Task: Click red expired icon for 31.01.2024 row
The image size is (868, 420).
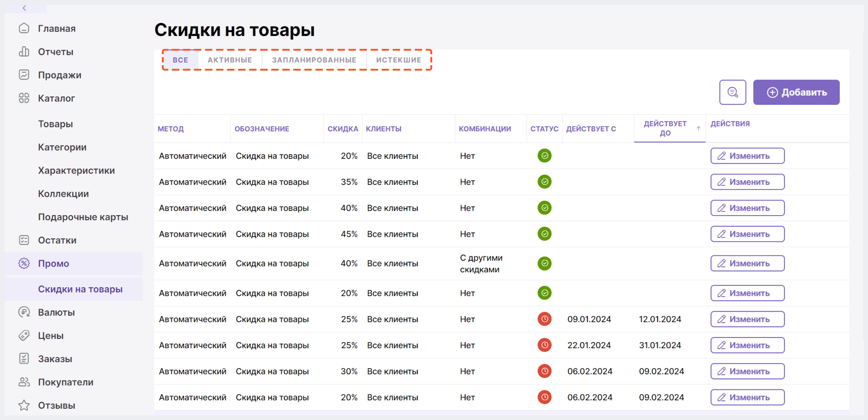Action: tap(544, 345)
